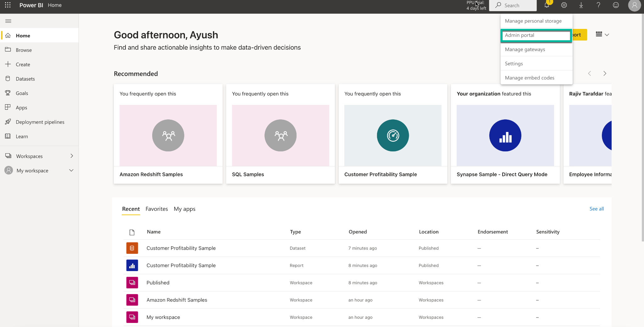Sort by the Location column header
Viewport: 644px width, 327px height.
429,232
